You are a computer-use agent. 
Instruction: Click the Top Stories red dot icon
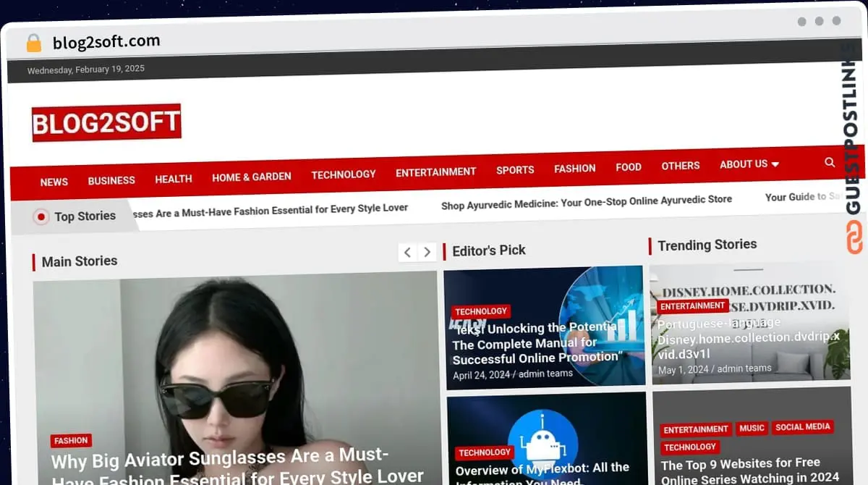click(41, 216)
